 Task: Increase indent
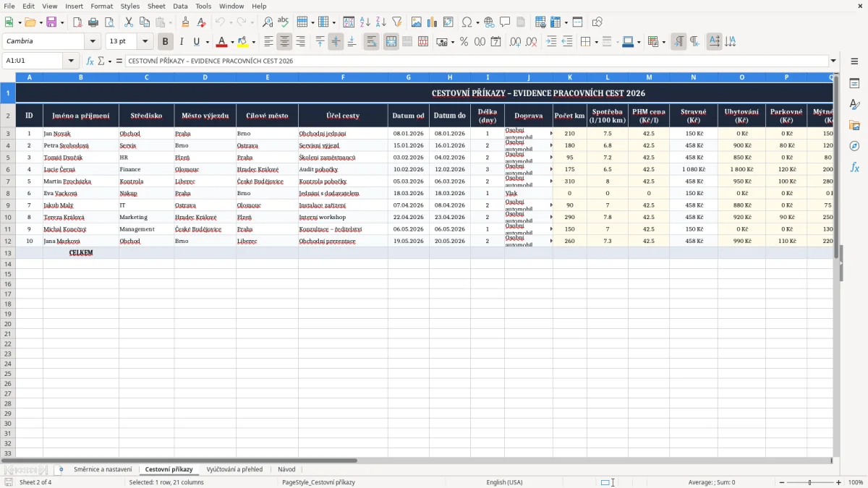click(551, 42)
